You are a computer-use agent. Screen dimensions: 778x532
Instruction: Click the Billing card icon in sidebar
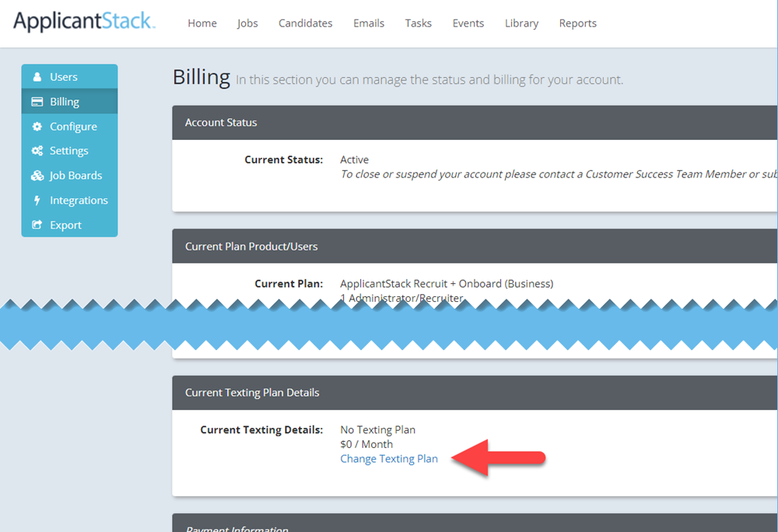pyautogui.click(x=38, y=101)
